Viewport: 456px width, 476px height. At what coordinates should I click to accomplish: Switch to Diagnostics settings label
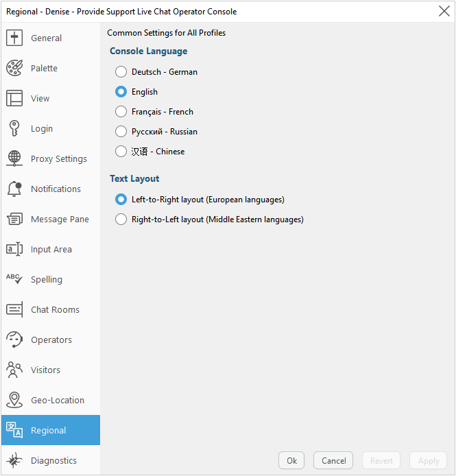point(53,460)
